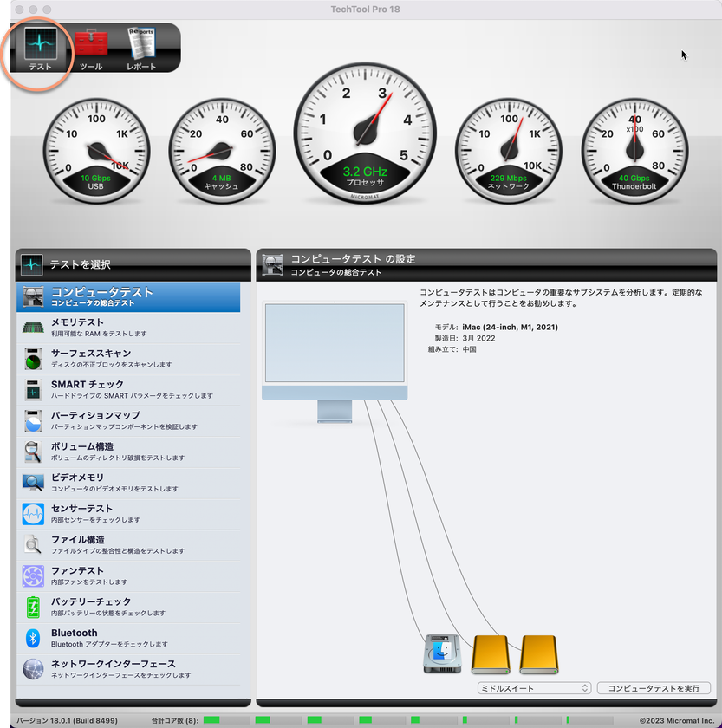Click SMART チェック label text
The height and width of the screenshot is (728, 722).
[88, 385]
